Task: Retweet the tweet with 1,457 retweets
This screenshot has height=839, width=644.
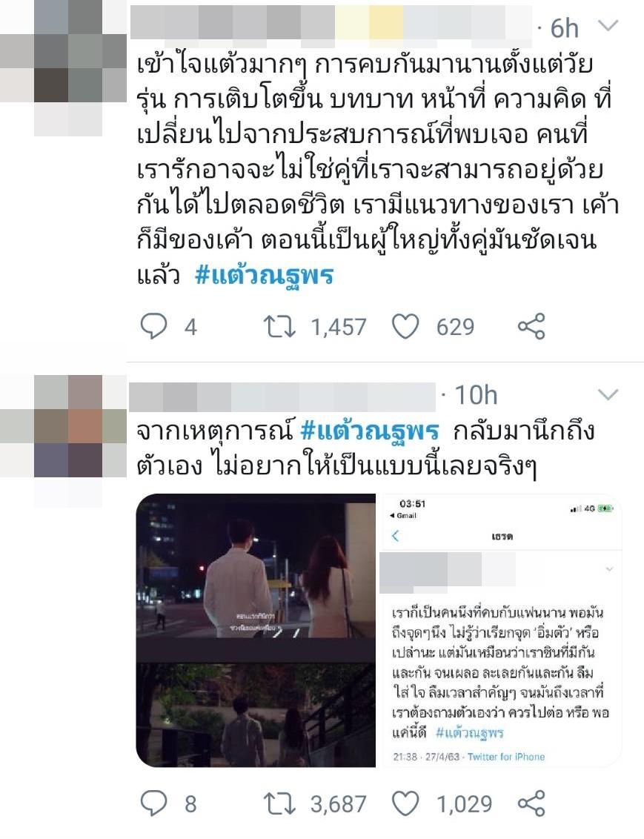Action: 279,326
